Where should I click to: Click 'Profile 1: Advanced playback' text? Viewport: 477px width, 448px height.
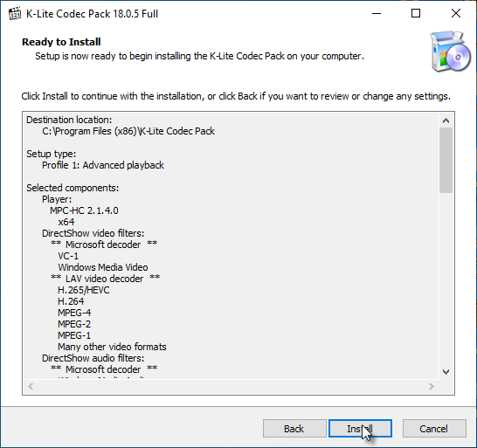[x=103, y=165]
